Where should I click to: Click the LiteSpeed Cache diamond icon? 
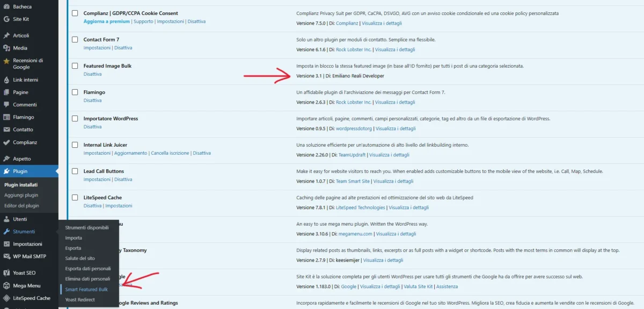pos(6,298)
